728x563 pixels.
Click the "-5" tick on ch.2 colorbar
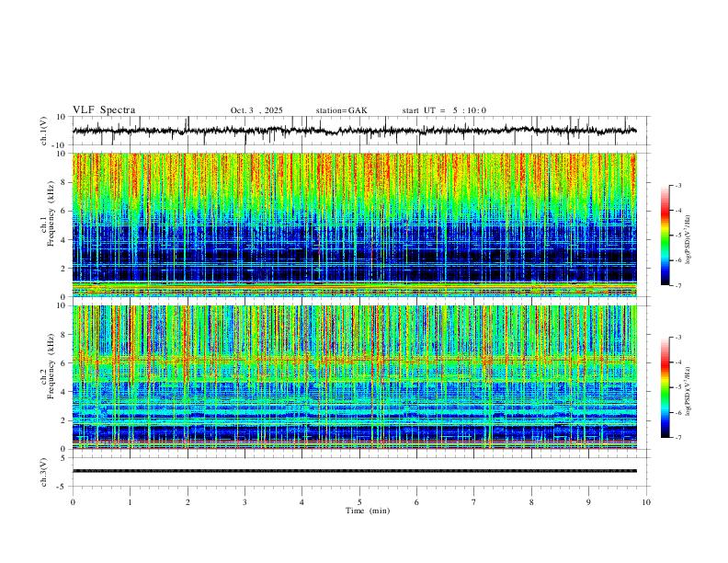(677, 387)
